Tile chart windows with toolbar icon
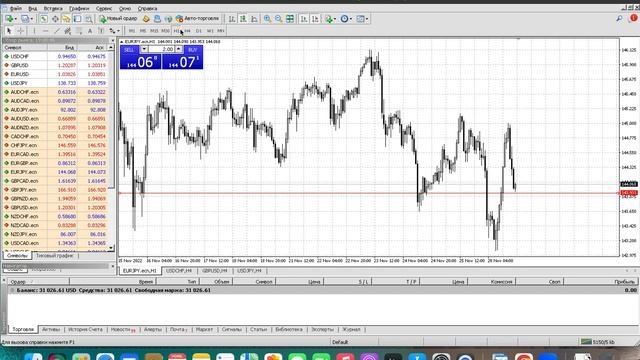Screen dimensions: 640x360 click(290, 19)
